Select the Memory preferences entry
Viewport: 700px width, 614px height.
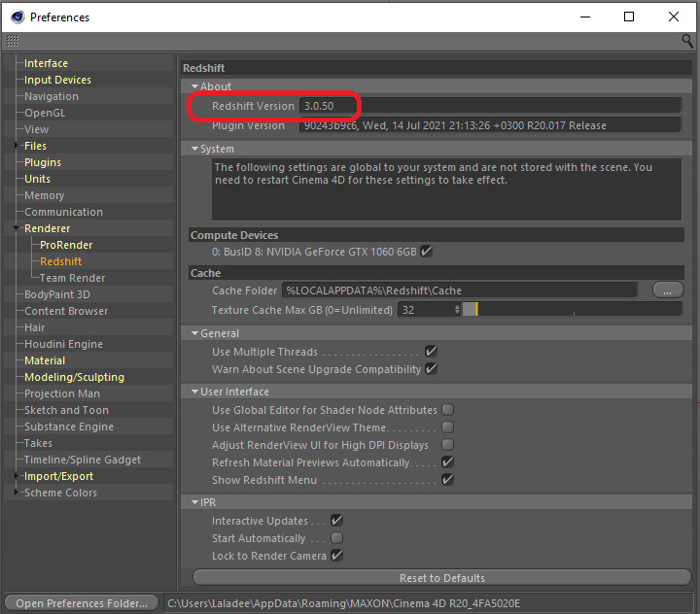pyautogui.click(x=44, y=195)
